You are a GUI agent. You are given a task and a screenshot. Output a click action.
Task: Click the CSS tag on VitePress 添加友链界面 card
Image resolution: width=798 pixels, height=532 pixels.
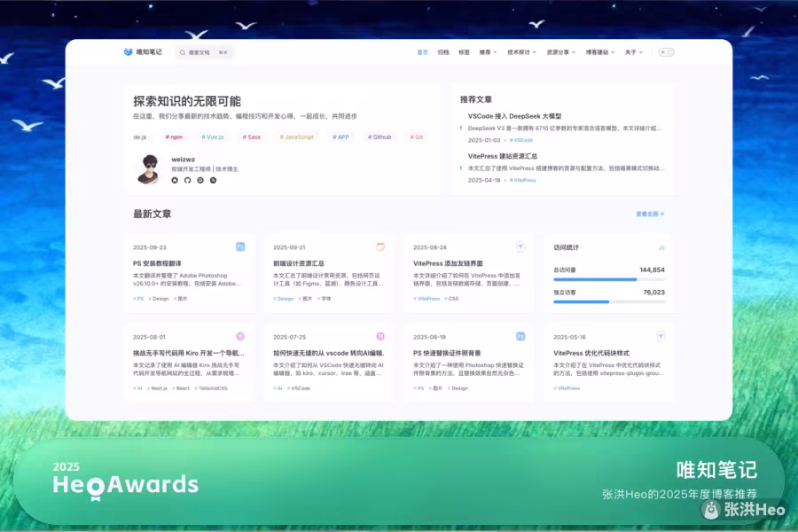(451, 299)
